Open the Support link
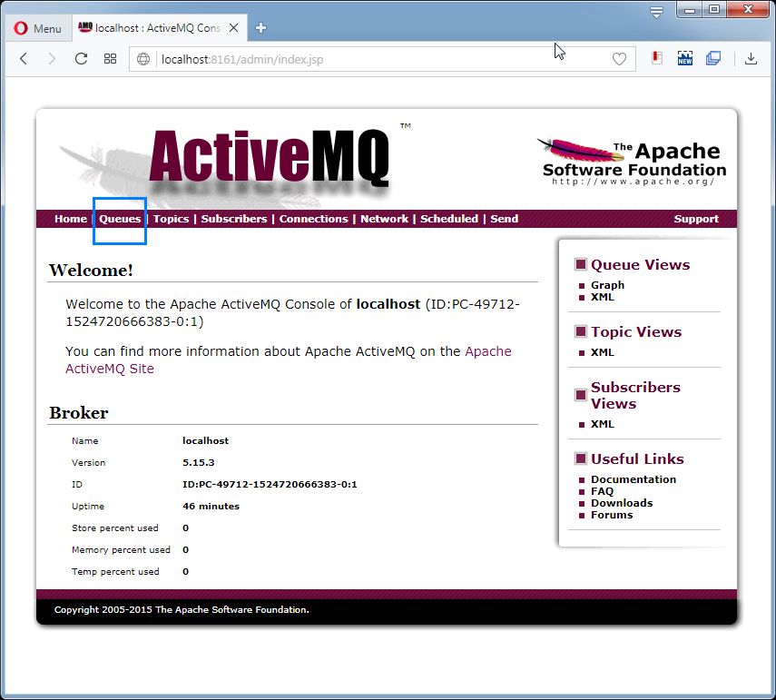Viewport: 776px width, 700px height. click(x=696, y=219)
